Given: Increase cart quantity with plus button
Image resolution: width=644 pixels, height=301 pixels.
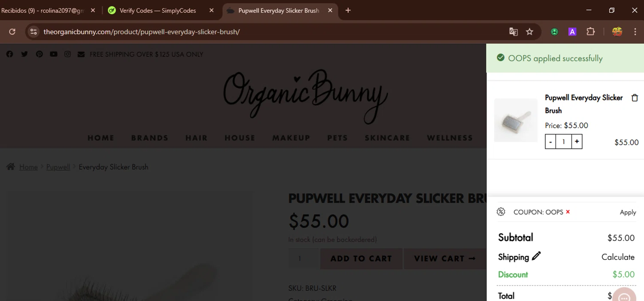Looking at the screenshot, I should pos(577,141).
